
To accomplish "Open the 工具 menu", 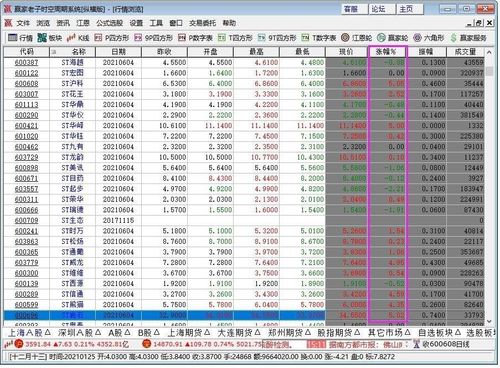I will coord(156,23).
